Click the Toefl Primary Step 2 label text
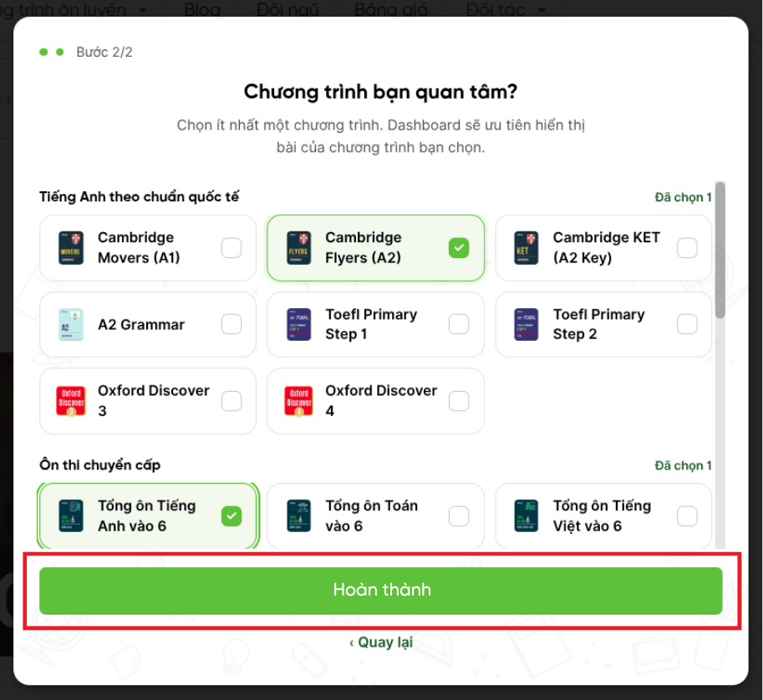Screen dimensions: 763x700 click(x=598, y=324)
